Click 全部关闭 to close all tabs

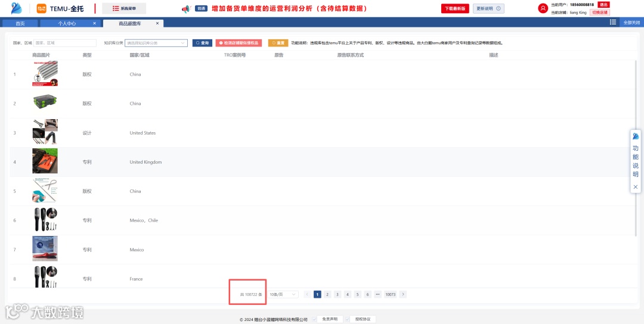coord(631,23)
